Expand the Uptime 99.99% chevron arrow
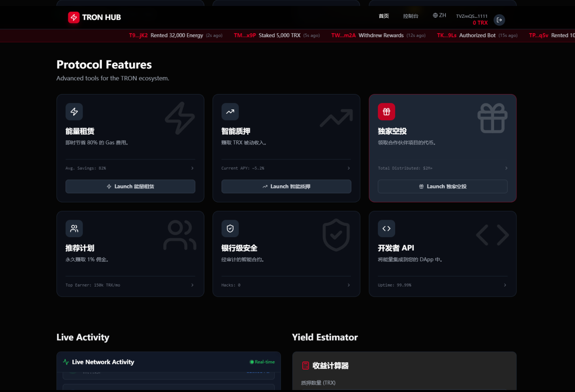 [505, 285]
